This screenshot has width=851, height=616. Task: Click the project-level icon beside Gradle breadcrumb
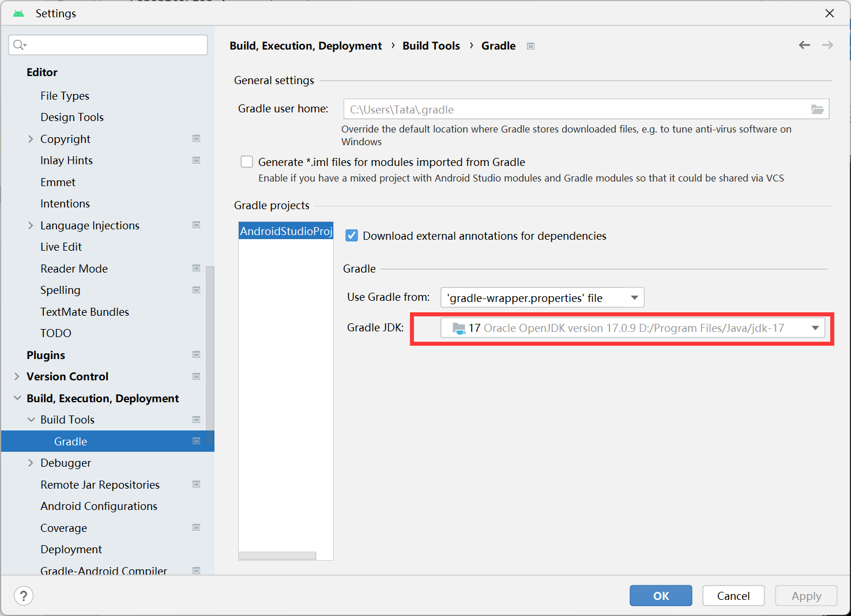530,46
